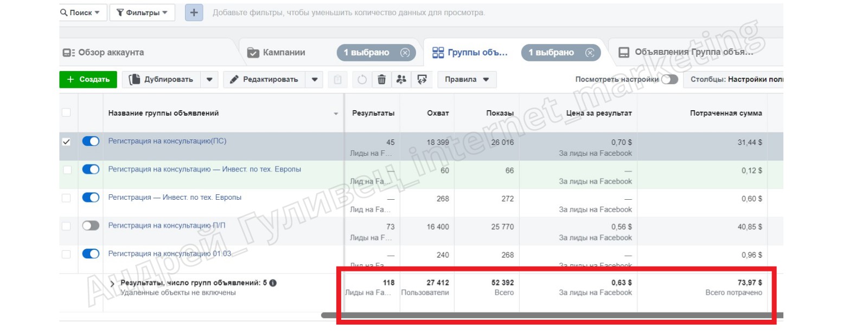Toggle Посмотреть настройки switch

click(x=669, y=79)
